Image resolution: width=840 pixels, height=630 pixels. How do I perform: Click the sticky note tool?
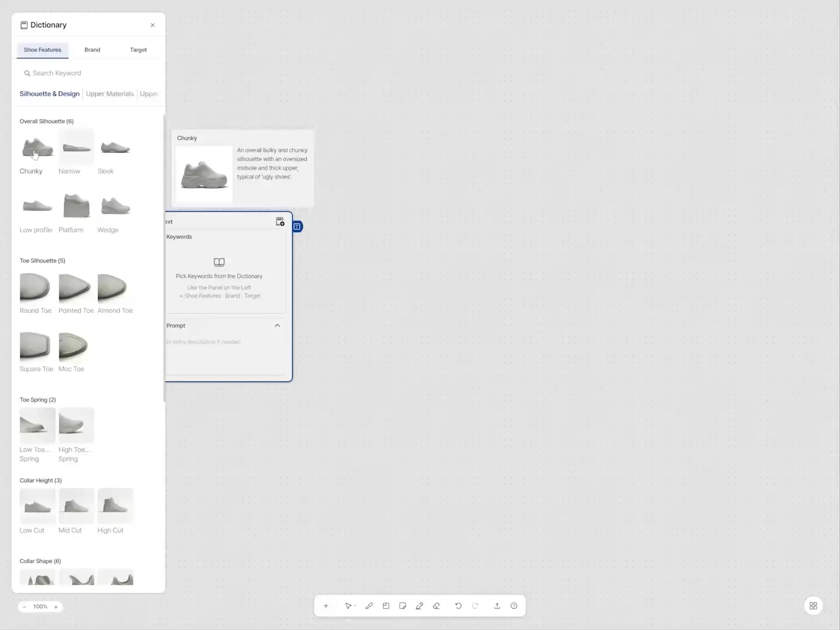402,606
